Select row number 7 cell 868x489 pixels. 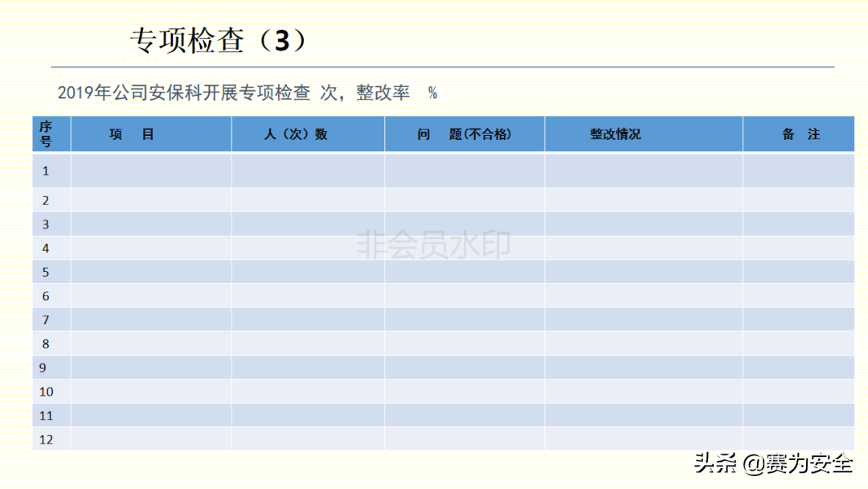click(51, 319)
